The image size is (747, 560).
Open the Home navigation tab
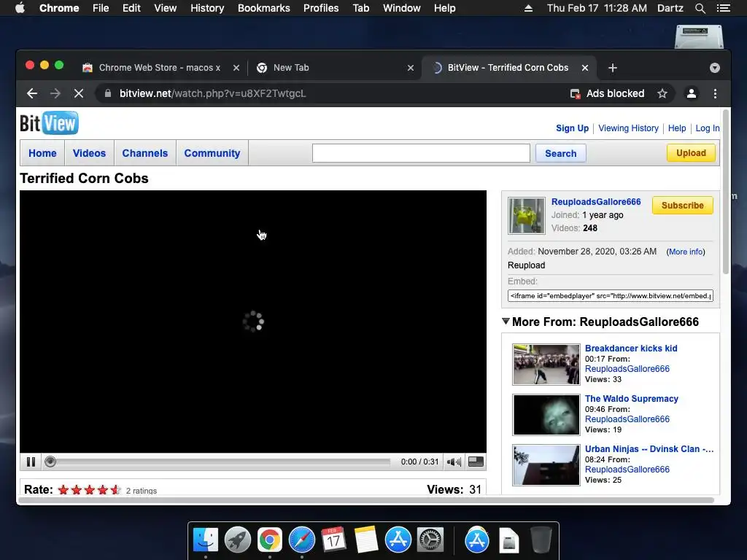(42, 153)
